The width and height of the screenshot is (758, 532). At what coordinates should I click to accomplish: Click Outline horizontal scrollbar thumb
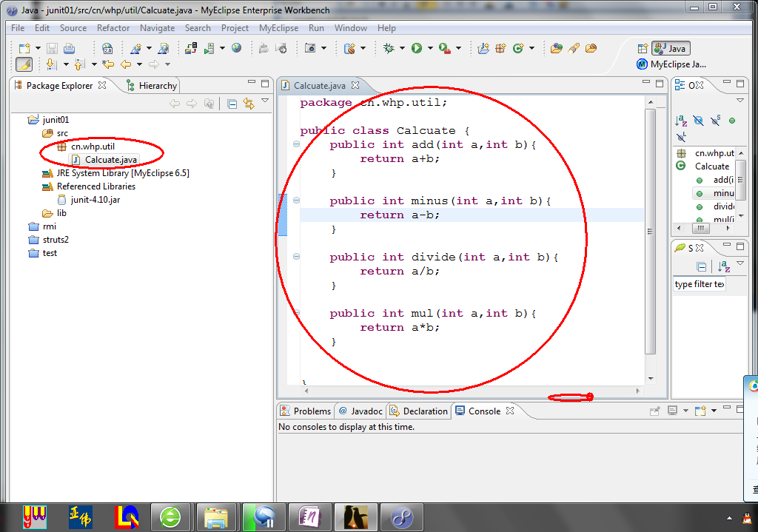(x=700, y=228)
